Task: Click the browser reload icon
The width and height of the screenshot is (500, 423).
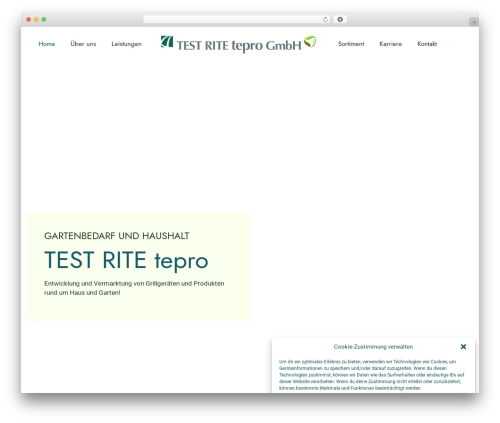Action: coord(325,20)
